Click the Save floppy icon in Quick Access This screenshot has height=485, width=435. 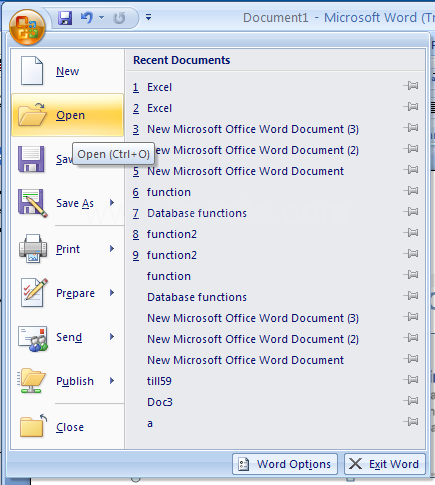point(65,18)
